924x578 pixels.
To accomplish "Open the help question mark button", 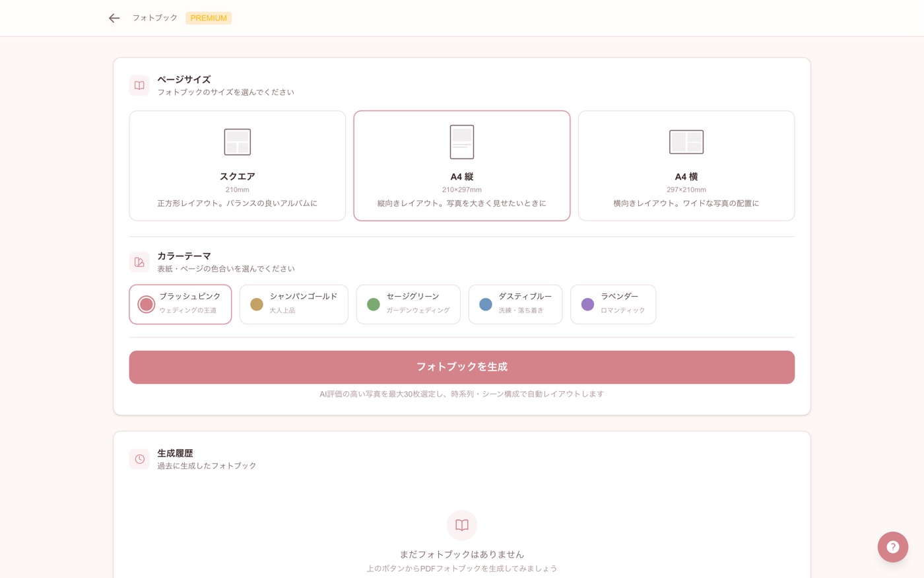I will pos(893,547).
